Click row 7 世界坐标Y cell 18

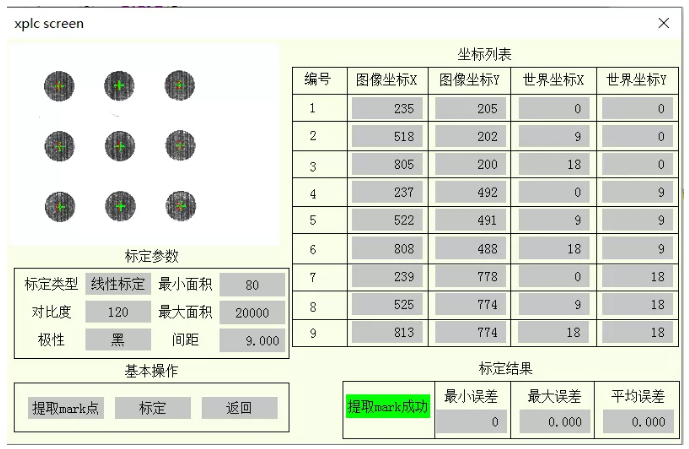click(637, 277)
